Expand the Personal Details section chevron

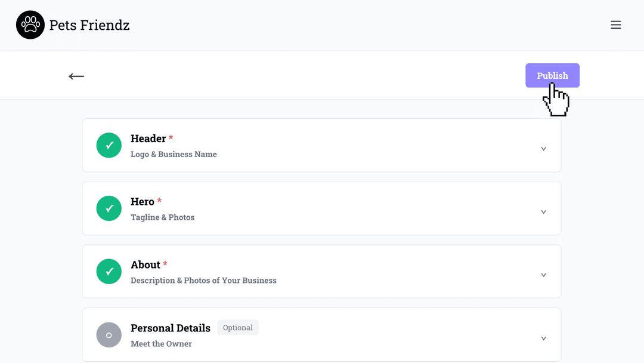tap(543, 339)
